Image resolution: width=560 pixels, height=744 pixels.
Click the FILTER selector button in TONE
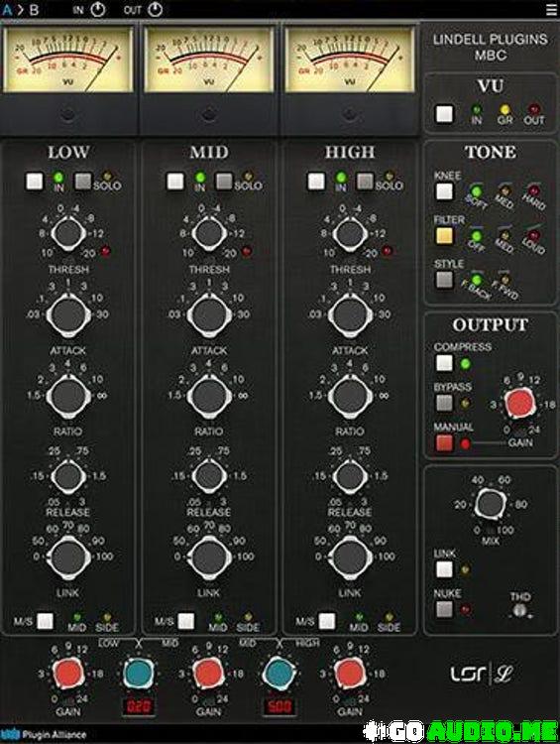pos(444,236)
